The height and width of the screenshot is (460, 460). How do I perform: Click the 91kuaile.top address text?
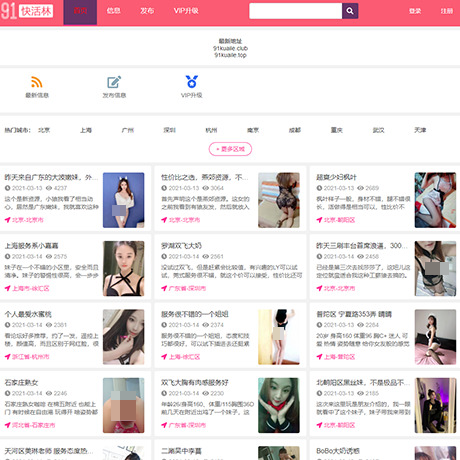(x=230, y=55)
